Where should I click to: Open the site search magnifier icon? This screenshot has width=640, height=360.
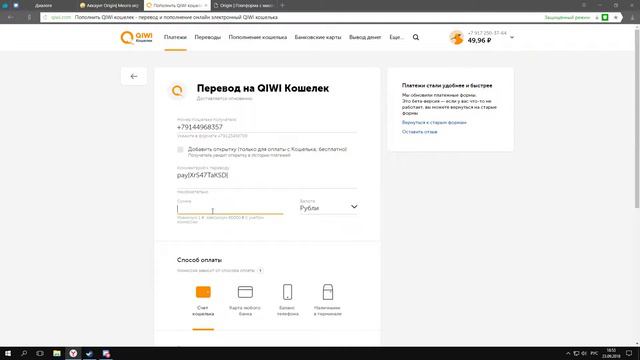(416, 37)
